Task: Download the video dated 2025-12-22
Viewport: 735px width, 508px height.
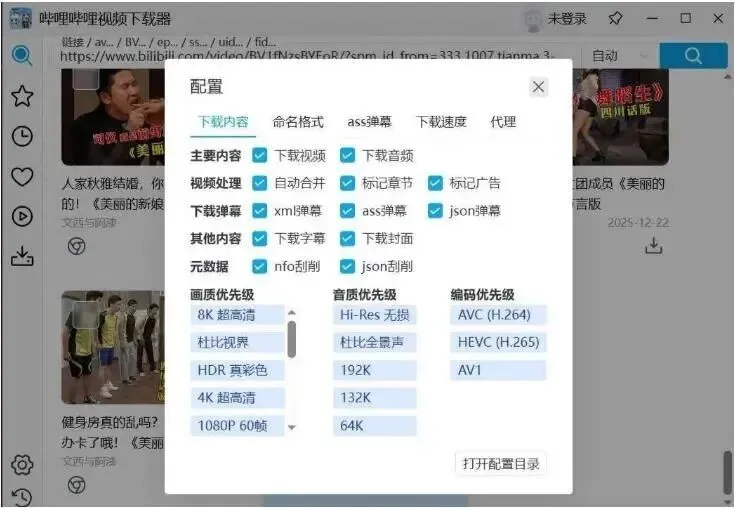Action: pyautogui.click(x=653, y=246)
